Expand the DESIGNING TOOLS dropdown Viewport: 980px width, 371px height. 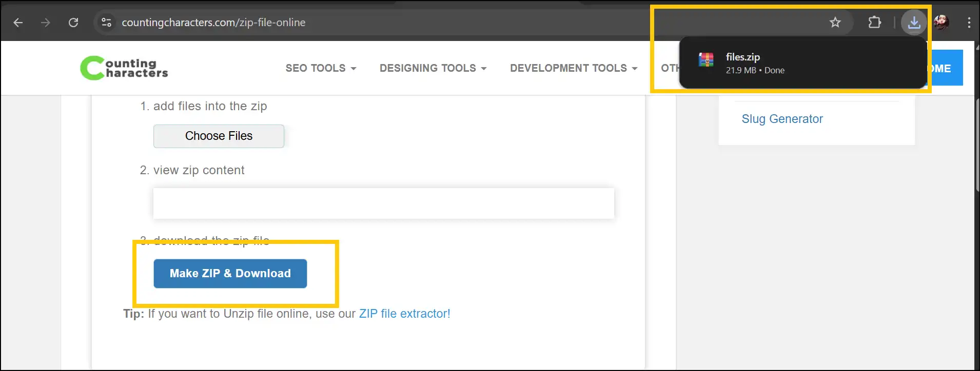click(433, 68)
